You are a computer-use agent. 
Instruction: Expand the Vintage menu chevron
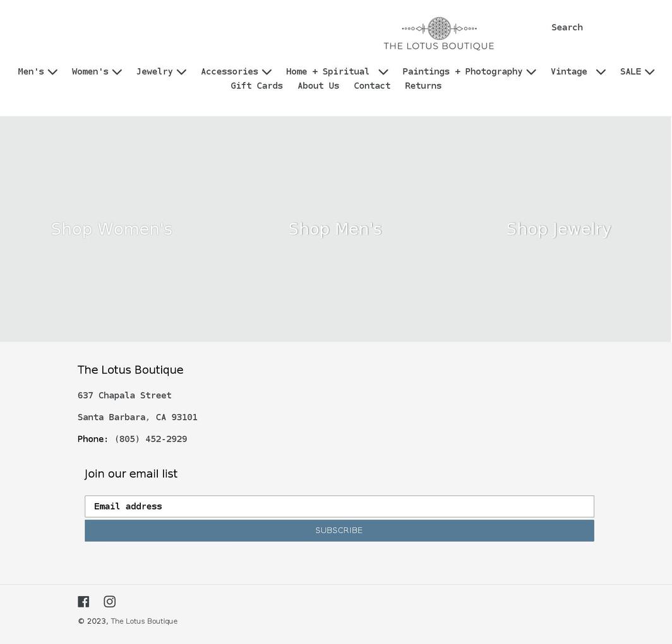click(x=601, y=72)
